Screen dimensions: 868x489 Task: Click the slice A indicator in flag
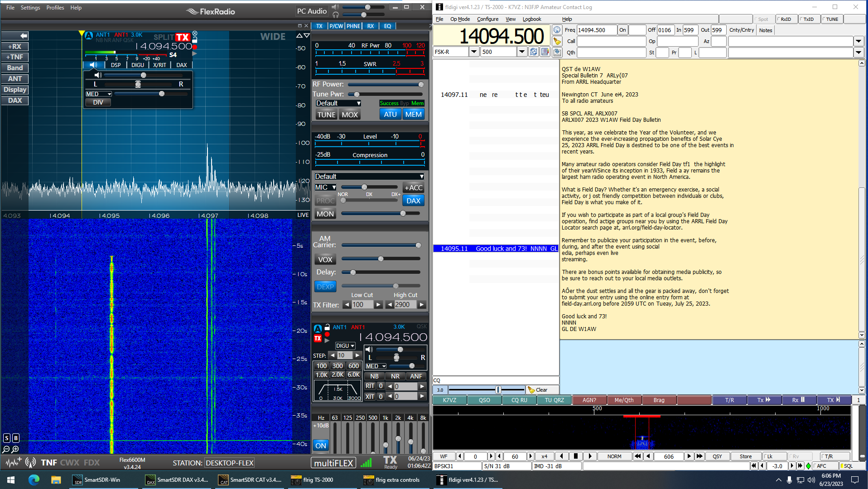coord(89,35)
